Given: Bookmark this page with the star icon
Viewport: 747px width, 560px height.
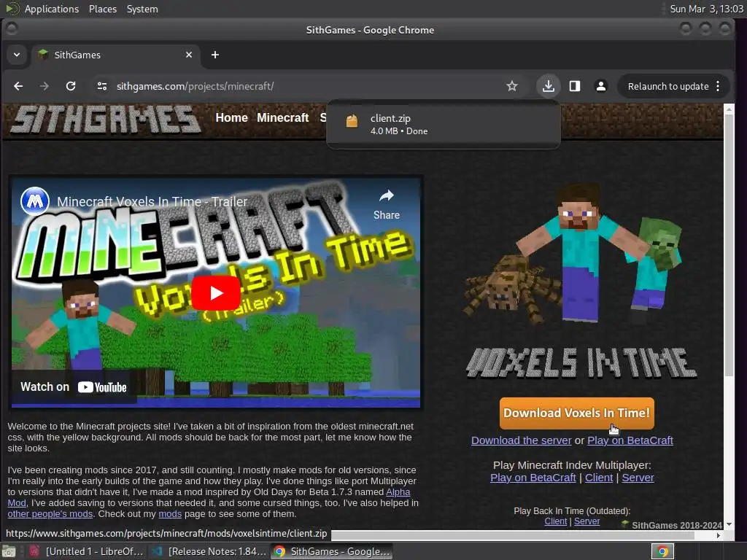Looking at the screenshot, I should (x=511, y=86).
